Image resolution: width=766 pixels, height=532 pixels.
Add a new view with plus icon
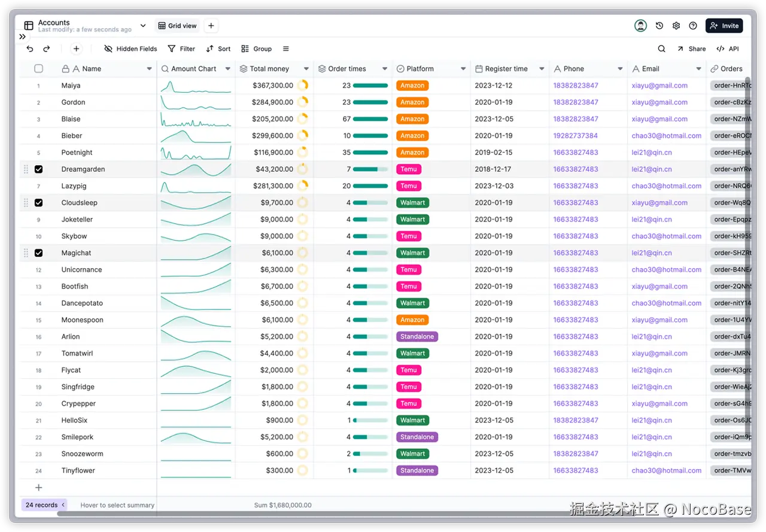(211, 26)
